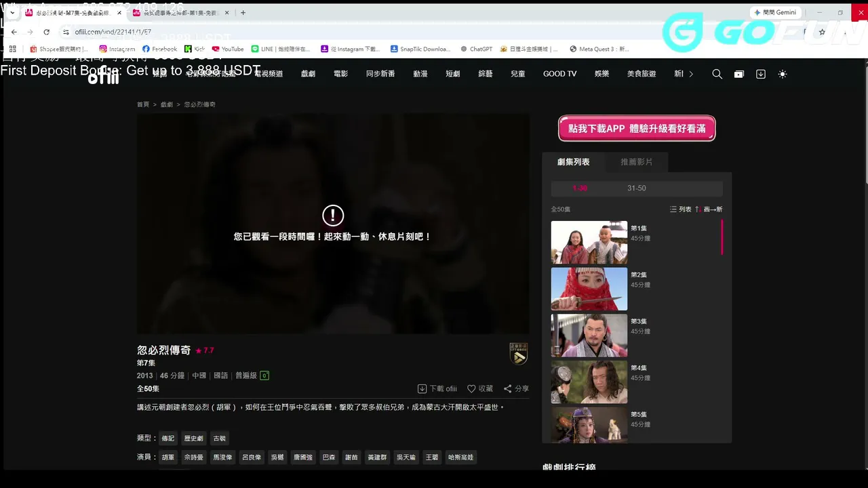Open the GOOD TV navigation item

tap(560, 74)
